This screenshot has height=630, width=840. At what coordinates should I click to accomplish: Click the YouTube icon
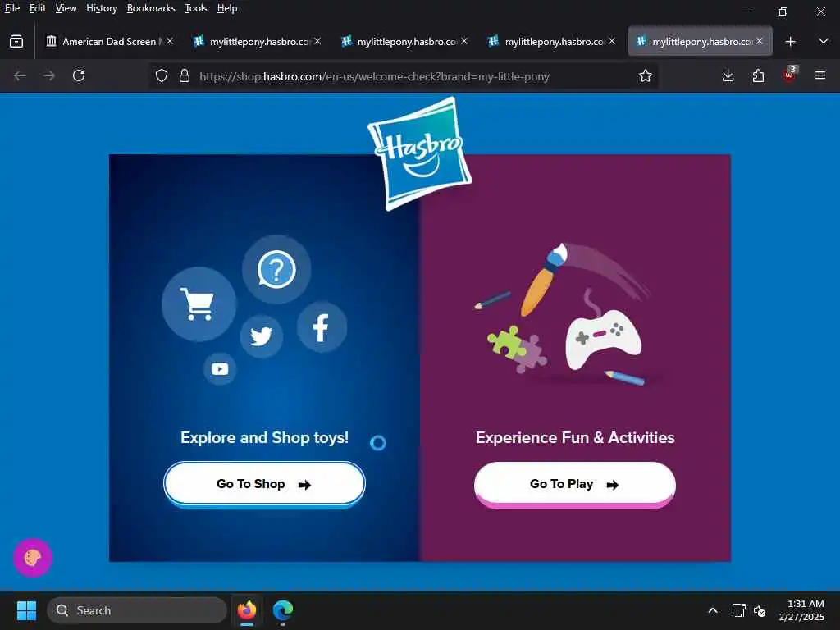coord(220,368)
